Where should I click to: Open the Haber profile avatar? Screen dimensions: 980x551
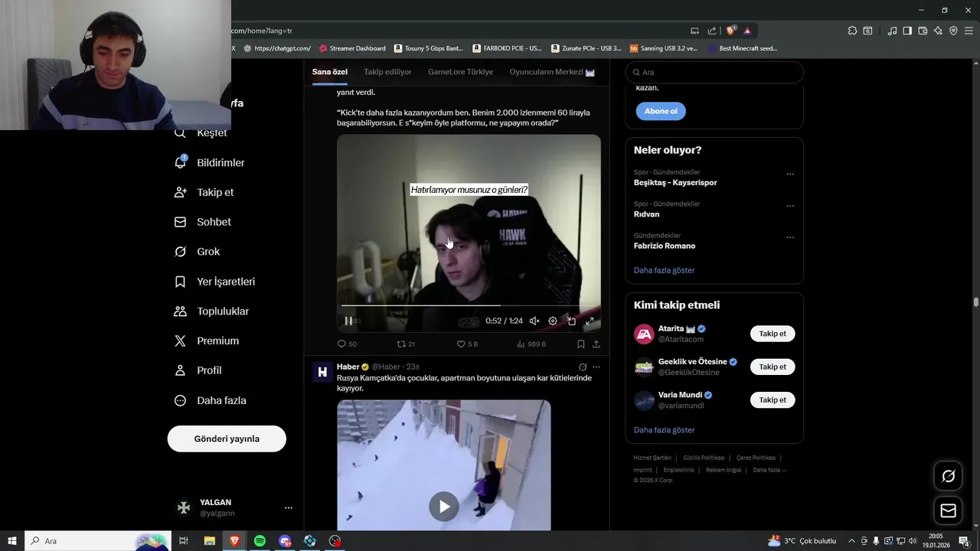coord(322,372)
